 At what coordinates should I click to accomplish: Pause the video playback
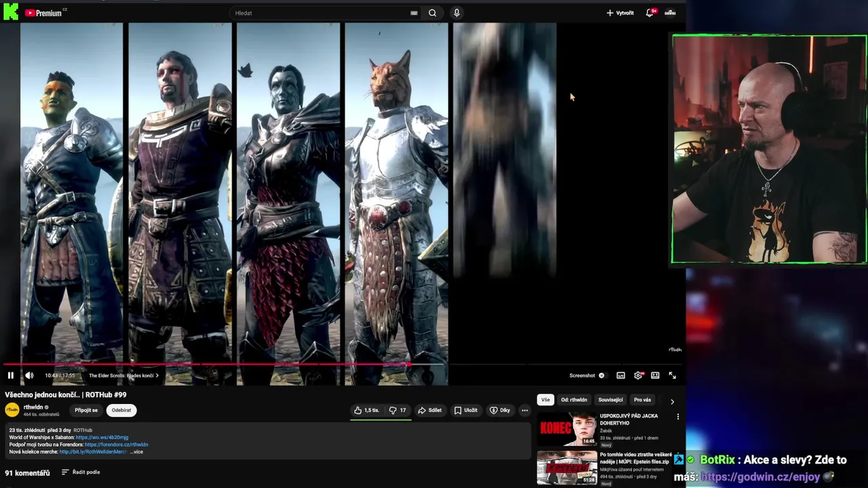tap(10, 375)
